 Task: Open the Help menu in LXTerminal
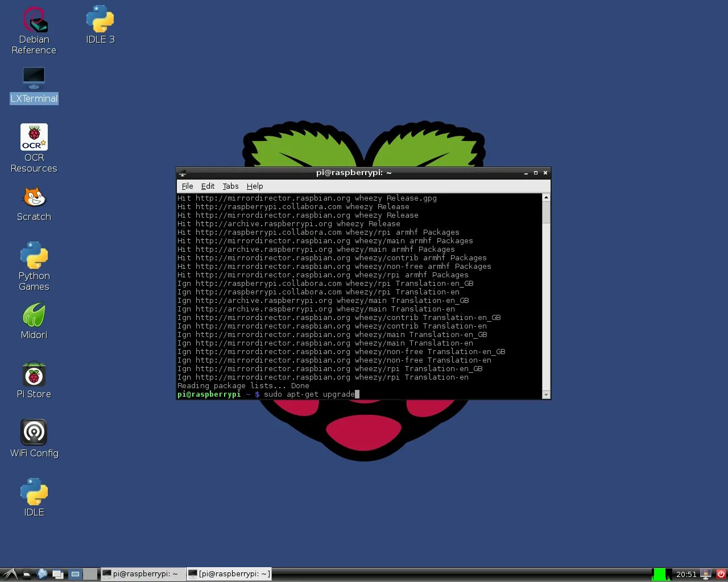(x=255, y=186)
